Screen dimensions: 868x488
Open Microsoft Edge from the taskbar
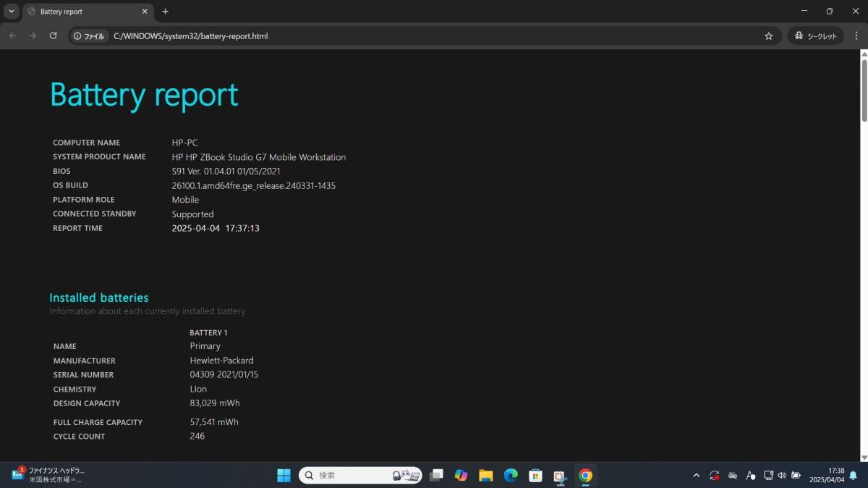(x=511, y=476)
